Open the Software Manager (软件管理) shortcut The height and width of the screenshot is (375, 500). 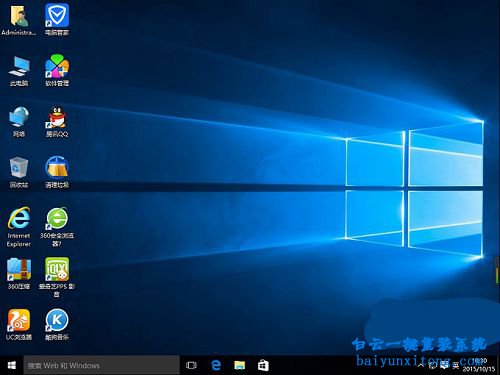coord(57,71)
